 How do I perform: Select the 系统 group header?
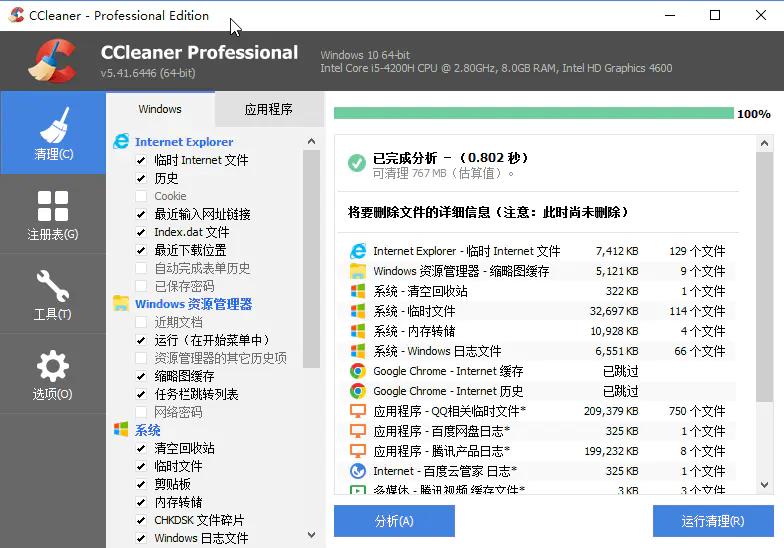pyautogui.click(x=148, y=430)
